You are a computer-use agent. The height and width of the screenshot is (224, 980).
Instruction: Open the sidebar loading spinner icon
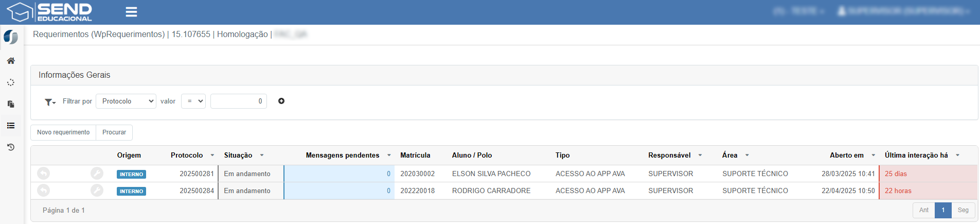pos(11,82)
